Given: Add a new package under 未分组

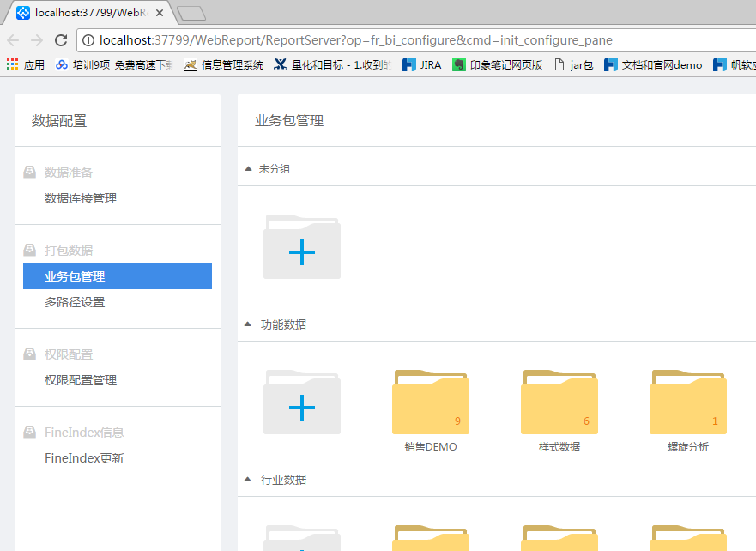Looking at the screenshot, I should pyautogui.click(x=302, y=247).
